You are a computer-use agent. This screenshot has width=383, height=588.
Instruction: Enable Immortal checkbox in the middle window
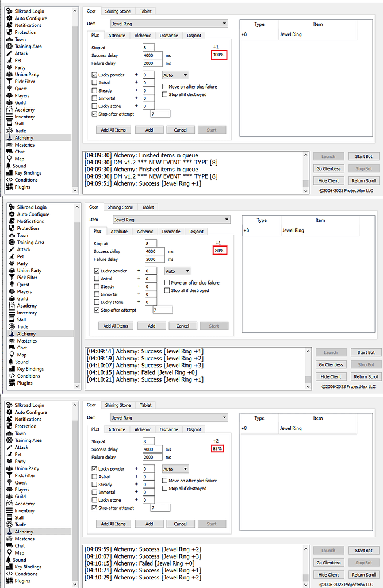[97, 294]
